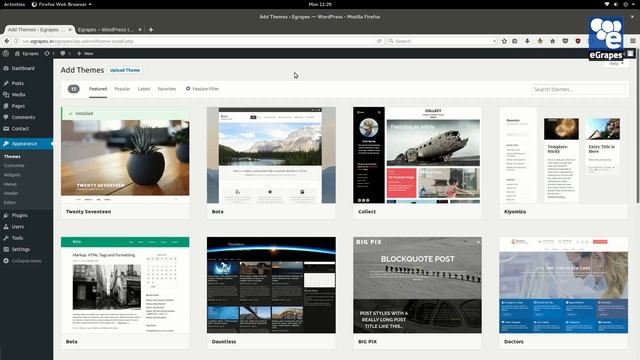
Task: Select the Collect theme thumbnail
Action: (x=417, y=155)
